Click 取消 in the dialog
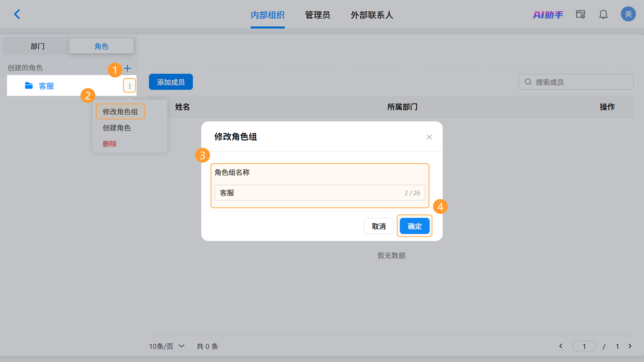644x362 pixels. (x=379, y=226)
